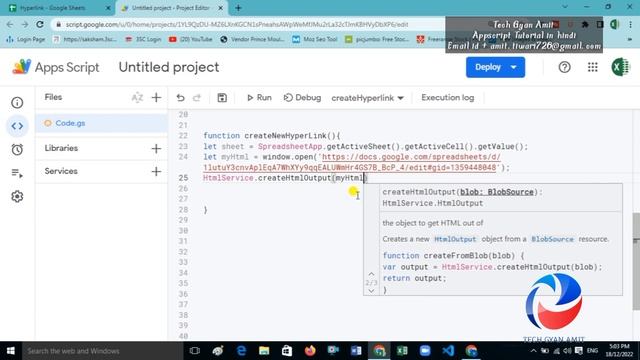The width and height of the screenshot is (640, 360).
Task: Open Word from taskbar
Action: tap(356, 351)
